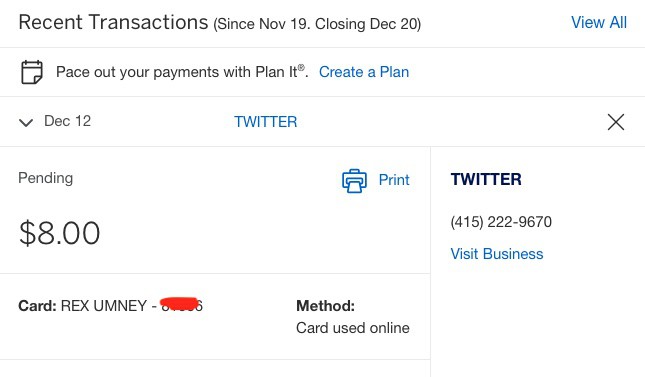
Task: Open the Visit Business link
Action: 497,254
